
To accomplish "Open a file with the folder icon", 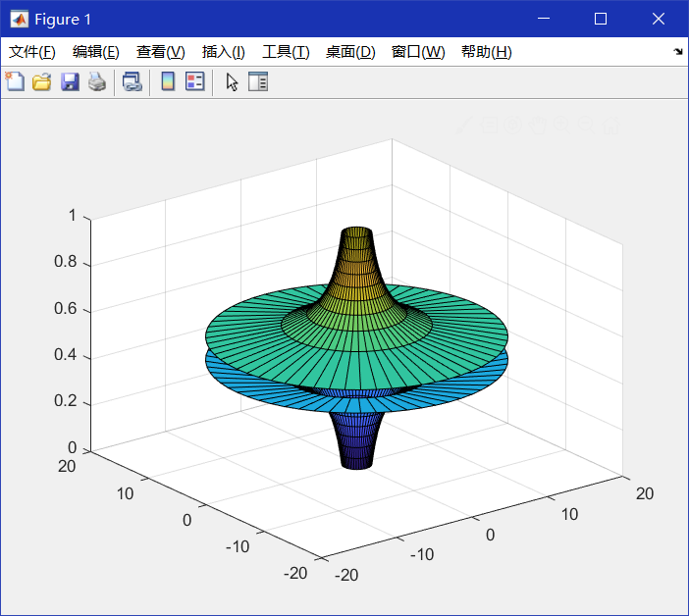I will (42, 81).
